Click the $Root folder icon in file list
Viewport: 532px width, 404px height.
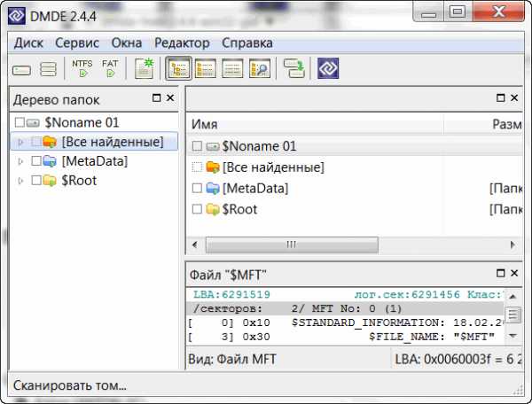[213, 209]
